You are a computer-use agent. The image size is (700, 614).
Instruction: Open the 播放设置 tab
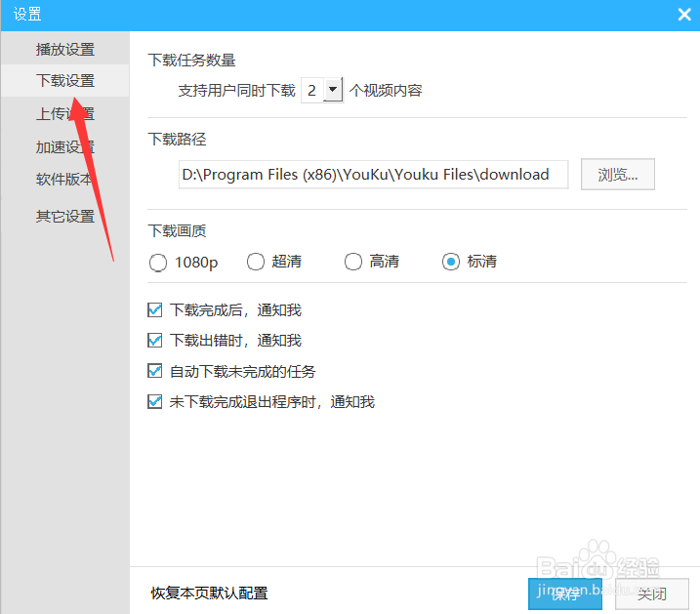pyautogui.click(x=65, y=49)
